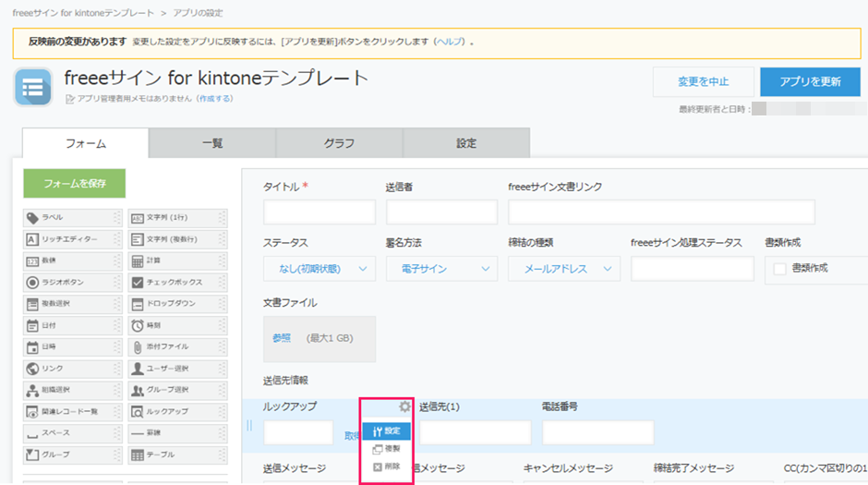Select the 数値 number field icon
868x485 pixels.
point(32,261)
